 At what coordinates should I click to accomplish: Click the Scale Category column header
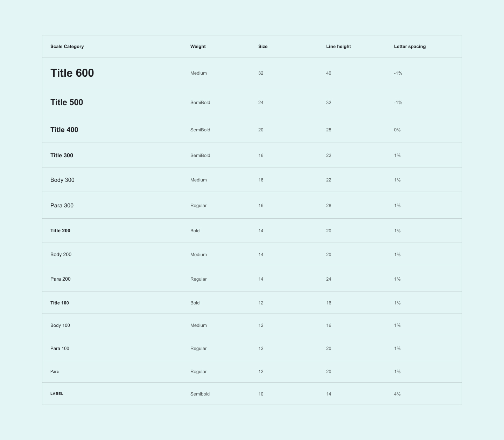(x=67, y=47)
